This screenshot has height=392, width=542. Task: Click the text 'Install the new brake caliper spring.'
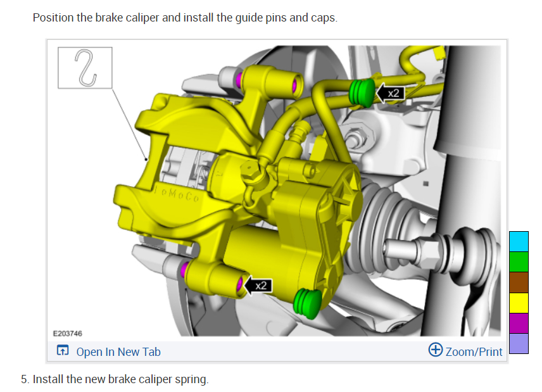pos(121,379)
